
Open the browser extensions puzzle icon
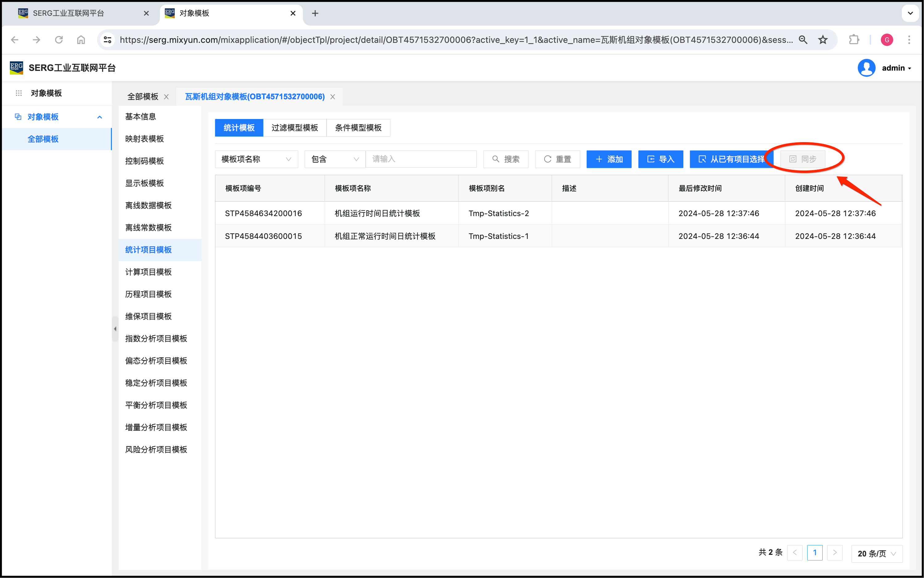[x=854, y=40]
